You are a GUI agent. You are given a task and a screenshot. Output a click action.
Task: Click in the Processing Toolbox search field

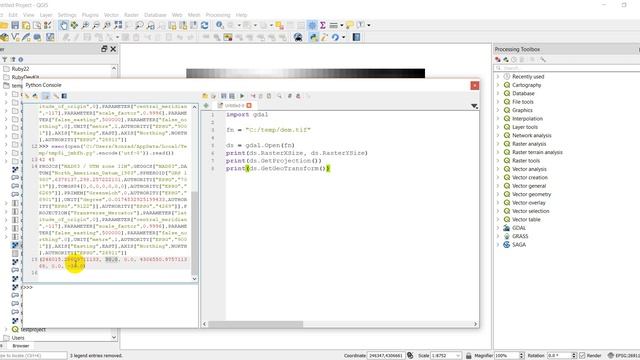point(567,68)
